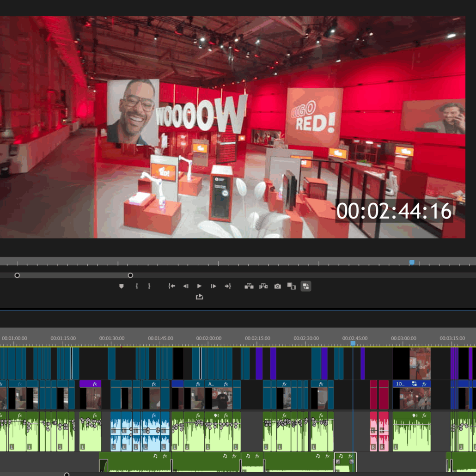Viewport: 476px width, 476px height.
Task: Select the purple video clip with fx badge
Action: (90, 395)
